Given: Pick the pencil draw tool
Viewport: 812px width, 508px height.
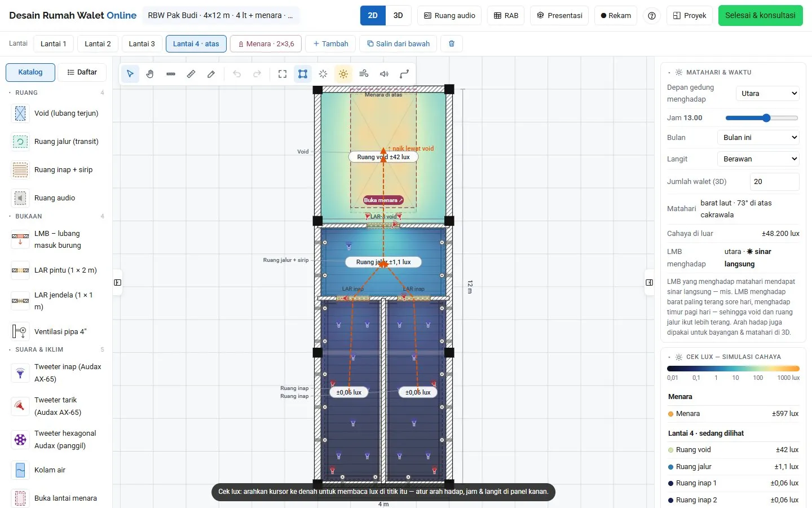Looking at the screenshot, I should (211, 74).
